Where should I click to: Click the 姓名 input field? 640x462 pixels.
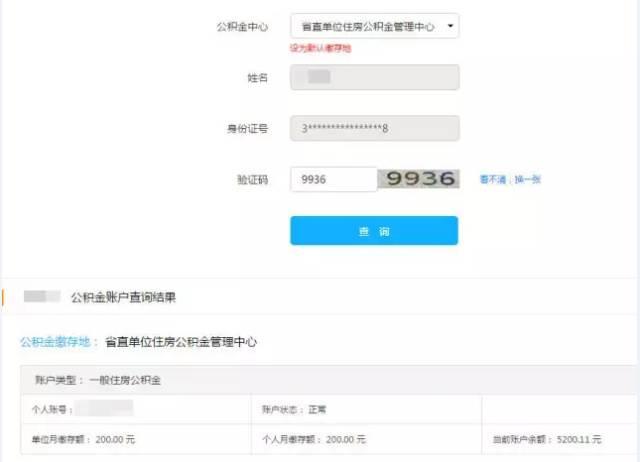click(374, 77)
